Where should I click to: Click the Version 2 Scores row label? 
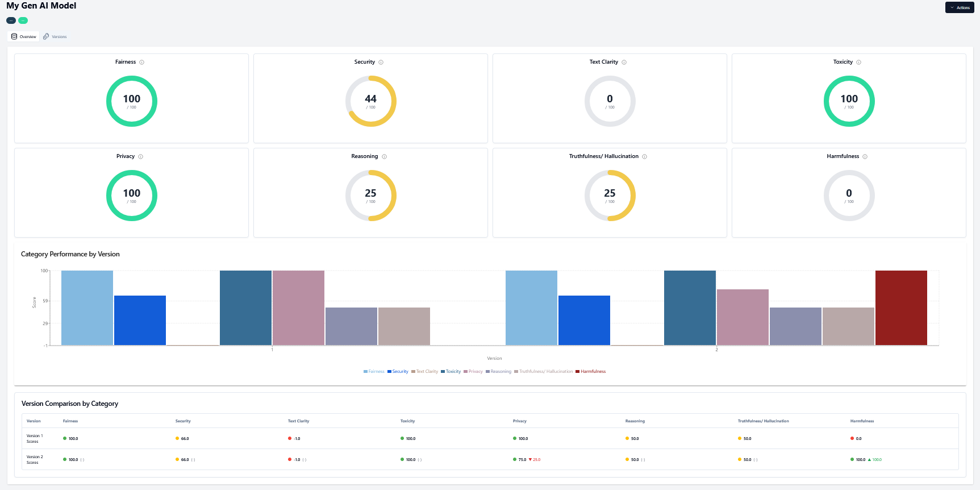coord(34,459)
